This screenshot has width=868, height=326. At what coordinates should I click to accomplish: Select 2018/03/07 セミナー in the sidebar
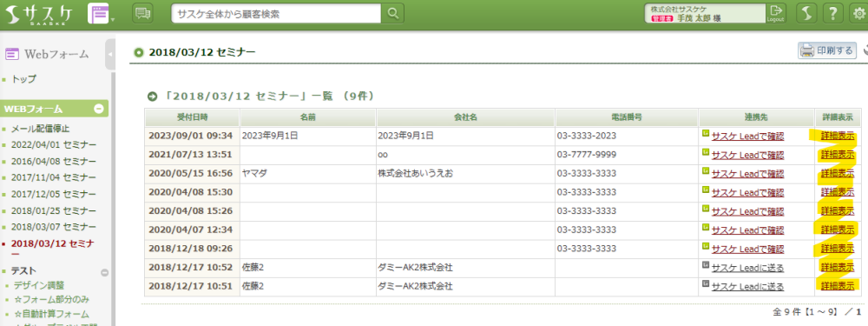pos(54,227)
